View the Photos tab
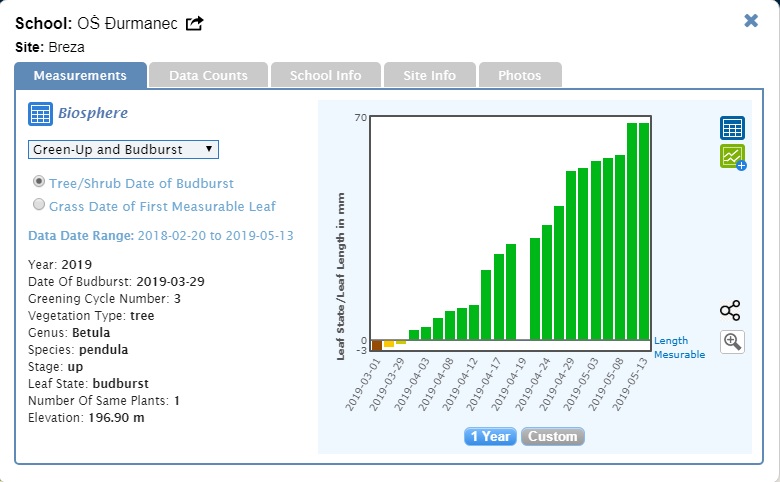Image resolution: width=780 pixels, height=482 pixels. [519, 75]
